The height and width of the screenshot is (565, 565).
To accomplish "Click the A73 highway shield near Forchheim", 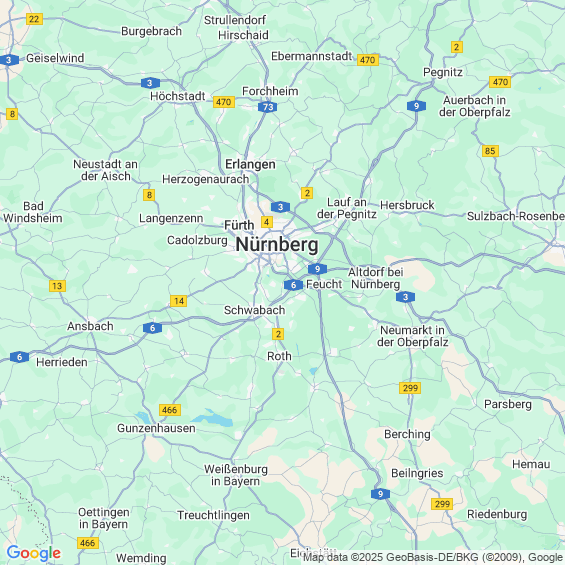I will (x=268, y=107).
